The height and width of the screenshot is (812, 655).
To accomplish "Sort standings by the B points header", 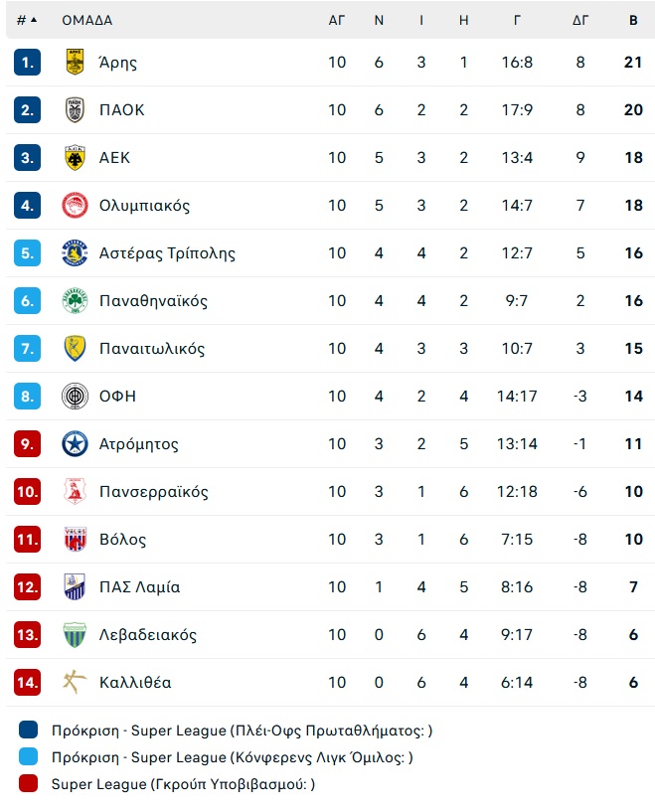I will 633,20.
